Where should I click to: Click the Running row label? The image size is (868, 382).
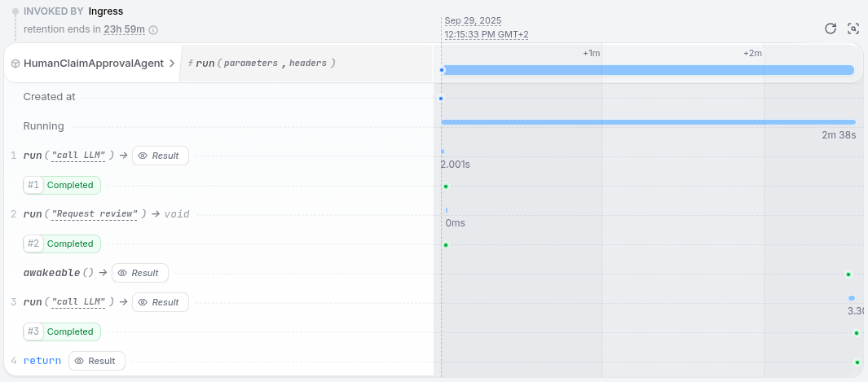coord(44,126)
